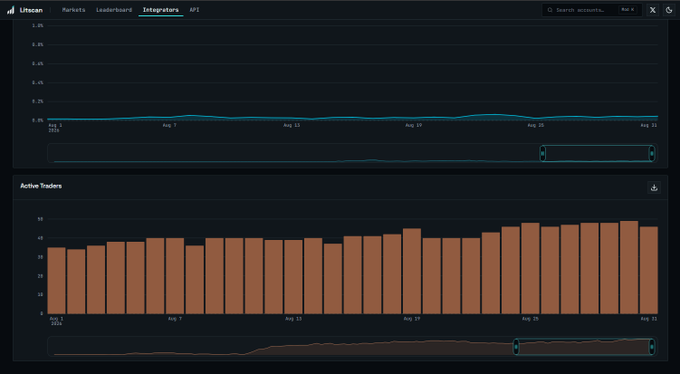Focus the Search accounts field
The height and width of the screenshot is (374, 680).
coord(592,10)
